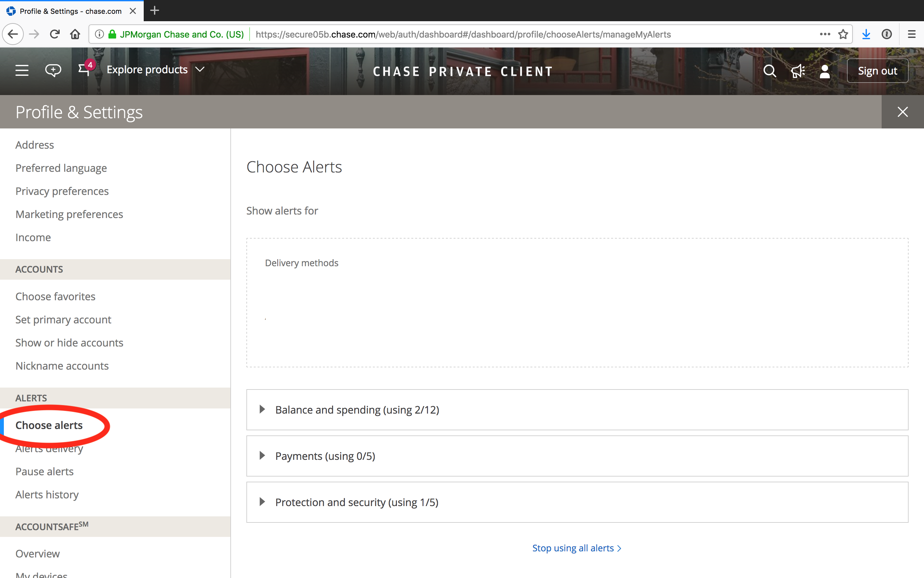
Task: Click the browser Back arrow button
Action: [x=13, y=34]
